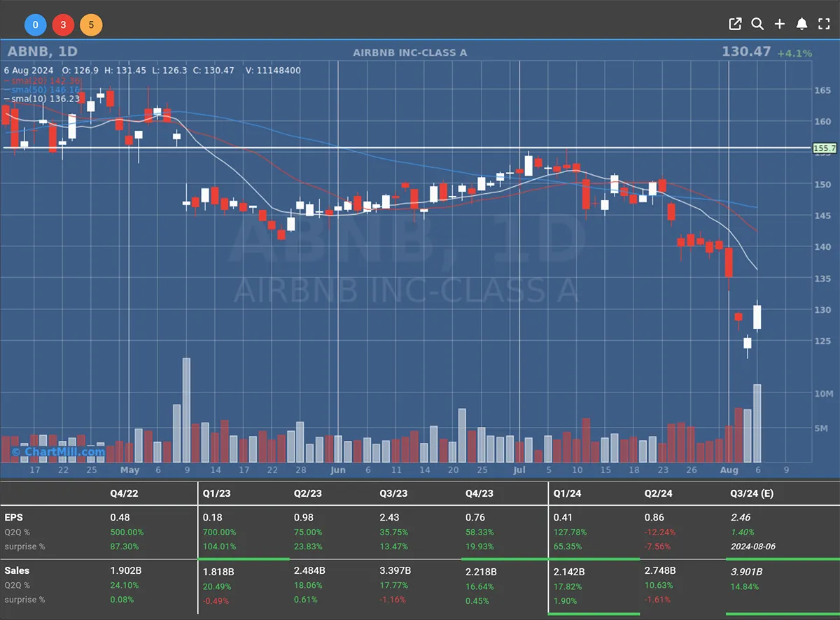Click the +4.1% change value

[794, 53]
